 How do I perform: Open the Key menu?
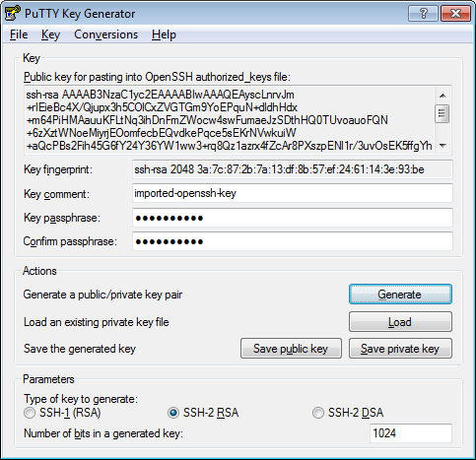click(x=50, y=34)
